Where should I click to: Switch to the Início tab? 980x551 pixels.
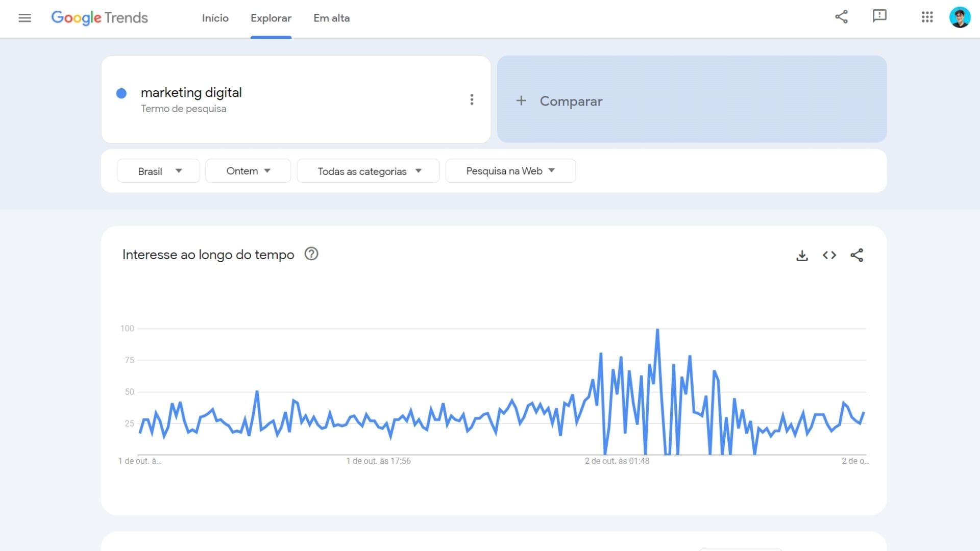point(215,18)
